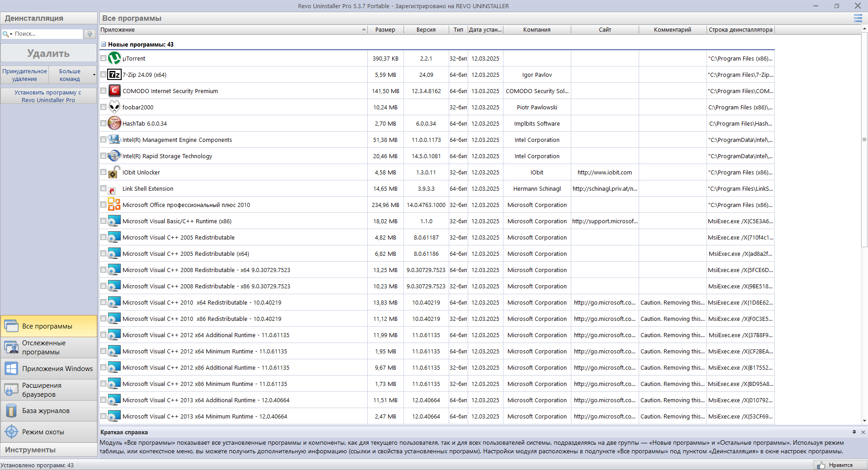Click the list scrollbar down arrow
The width and height of the screenshot is (868, 470).
pos(864,421)
